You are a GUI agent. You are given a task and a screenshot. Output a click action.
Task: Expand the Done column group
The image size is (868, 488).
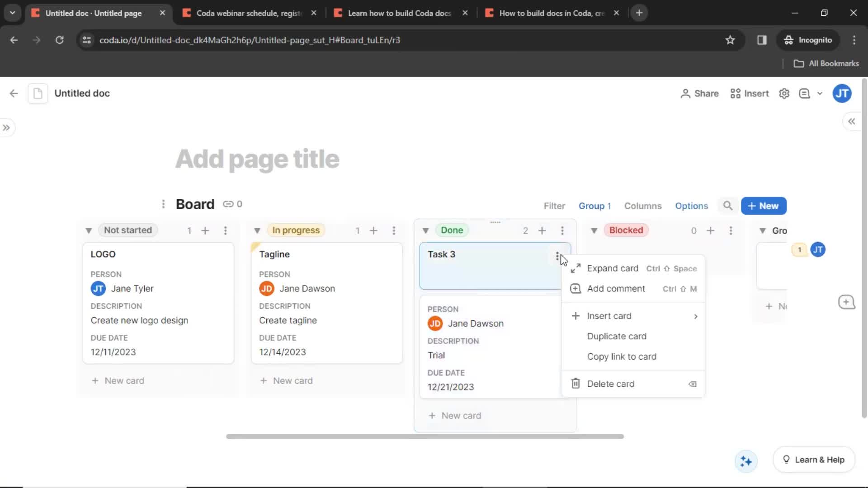point(426,230)
